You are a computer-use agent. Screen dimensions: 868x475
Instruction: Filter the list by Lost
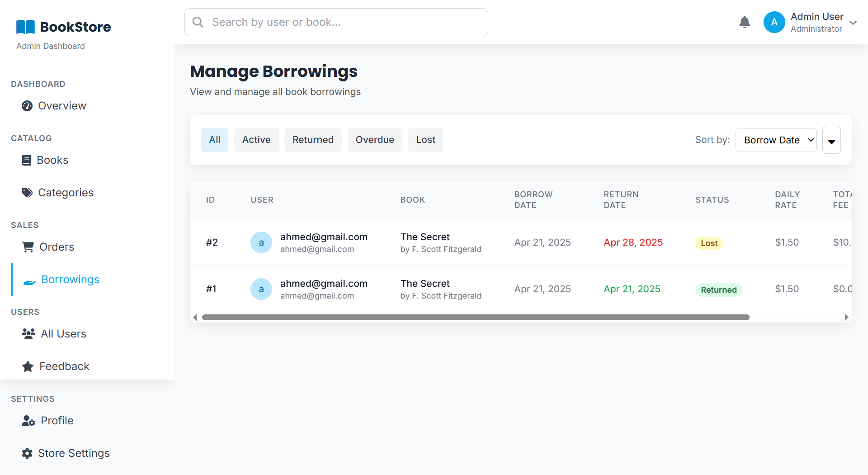click(x=425, y=140)
